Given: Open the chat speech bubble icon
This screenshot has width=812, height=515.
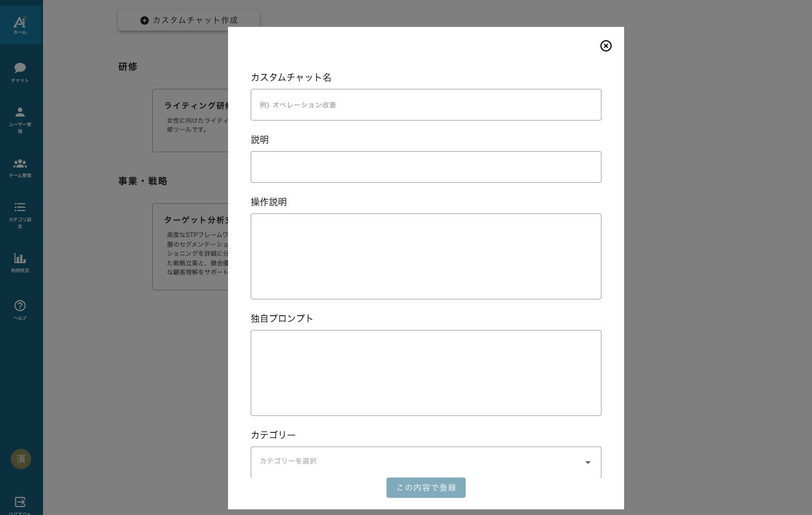Looking at the screenshot, I should [20, 68].
